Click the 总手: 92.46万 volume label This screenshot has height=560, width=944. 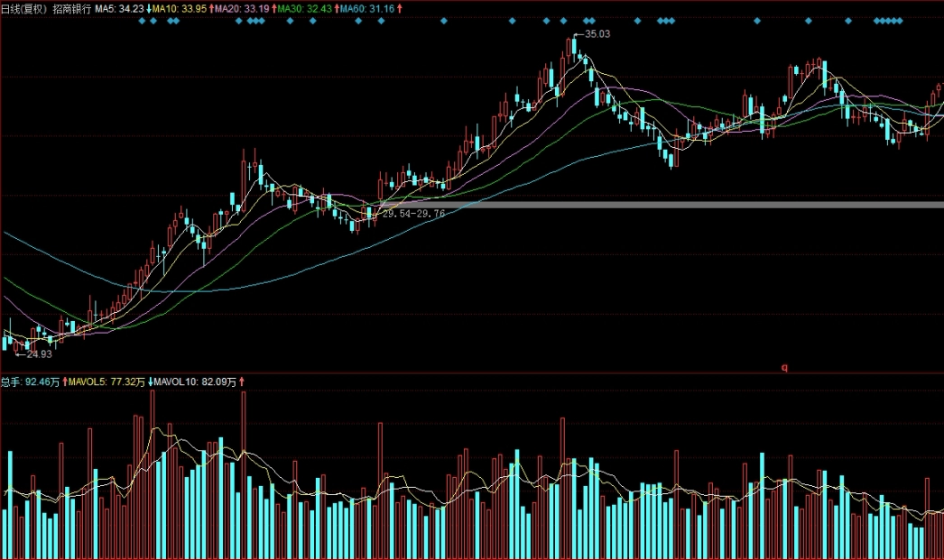coord(31,382)
